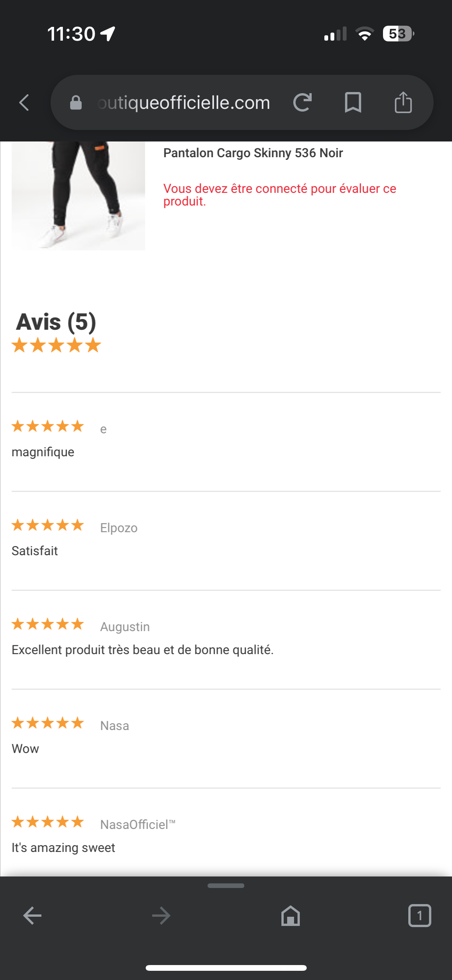Tap the lock icon in address bar
The height and width of the screenshot is (980, 452).
click(76, 103)
